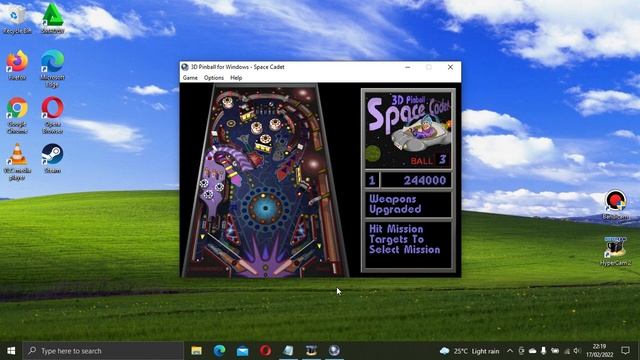Minimize the 3D Pinball window
Screen dimensions: 640x360
[407, 67]
